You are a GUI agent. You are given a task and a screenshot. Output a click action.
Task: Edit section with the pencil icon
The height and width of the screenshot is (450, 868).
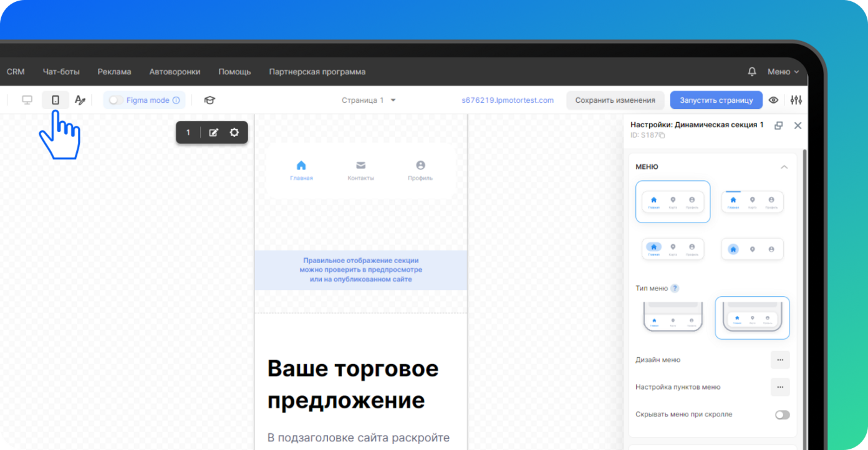point(214,132)
